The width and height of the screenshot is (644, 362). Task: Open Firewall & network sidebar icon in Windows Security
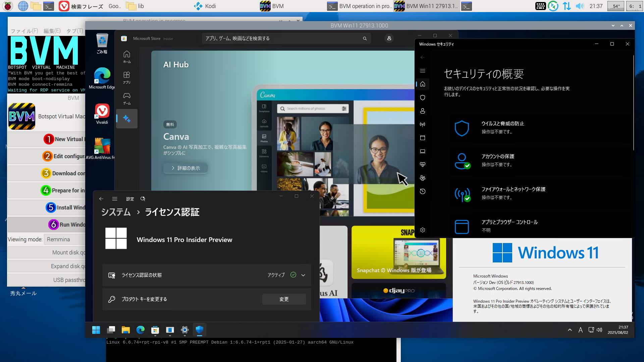click(x=423, y=124)
